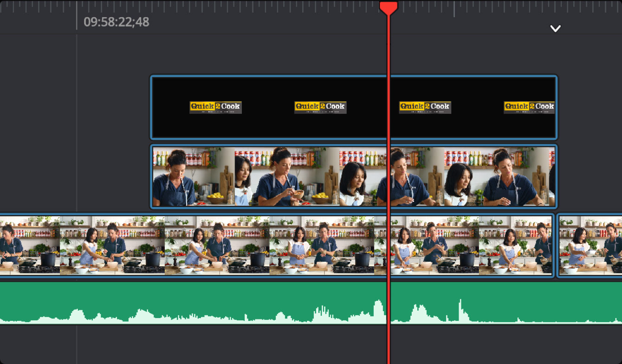
Task: Click the gap between the two bottom video clips
Action: (557, 246)
